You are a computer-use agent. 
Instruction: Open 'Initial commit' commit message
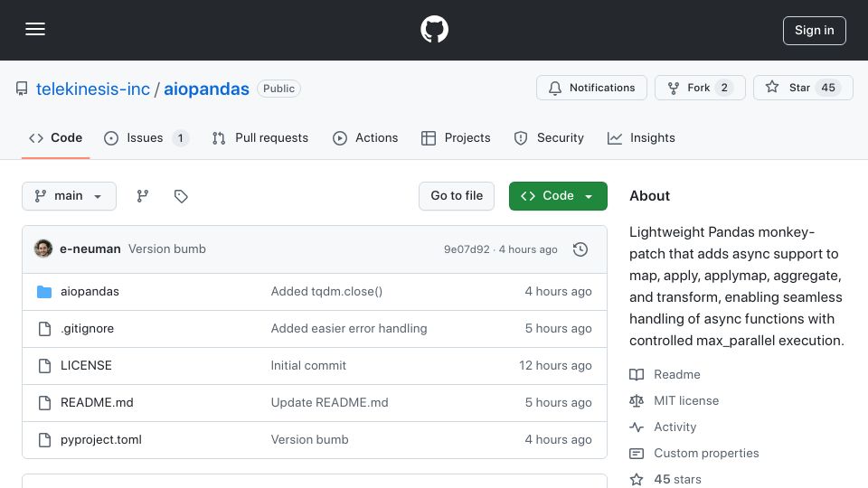(x=308, y=366)
